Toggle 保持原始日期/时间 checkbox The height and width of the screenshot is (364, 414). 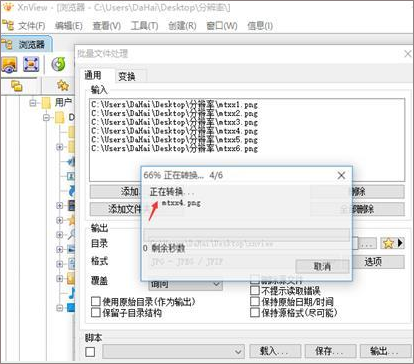[255, 302]
